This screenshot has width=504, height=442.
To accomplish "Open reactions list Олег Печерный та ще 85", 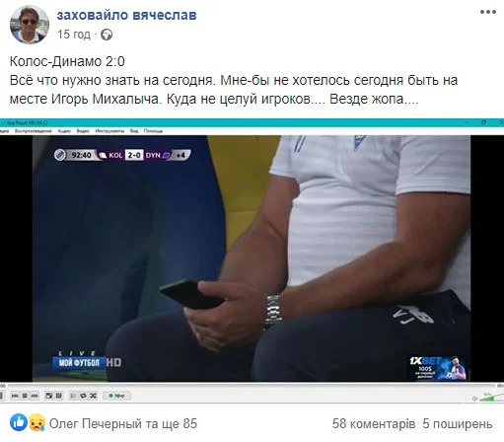I will tap(123, 423).
